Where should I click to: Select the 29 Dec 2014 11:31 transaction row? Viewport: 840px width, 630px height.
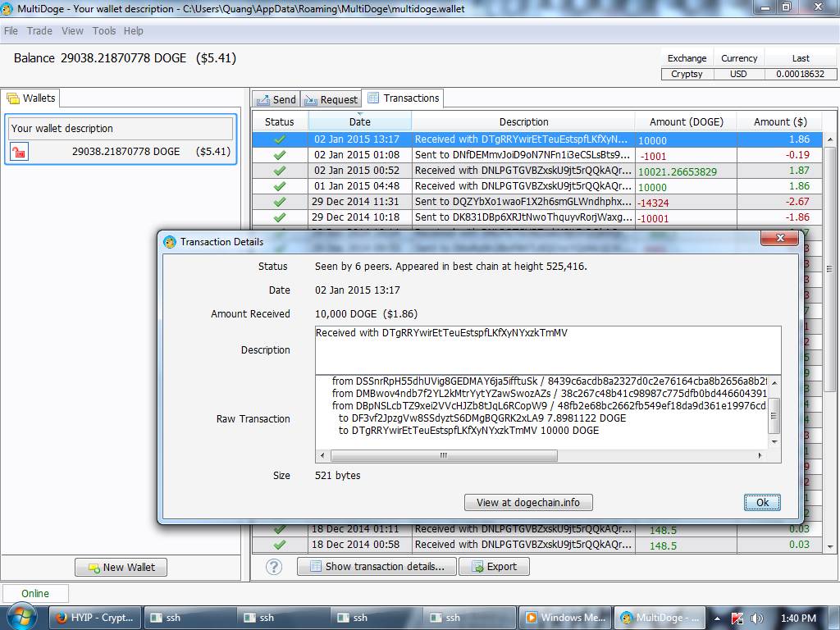(537, 202)
